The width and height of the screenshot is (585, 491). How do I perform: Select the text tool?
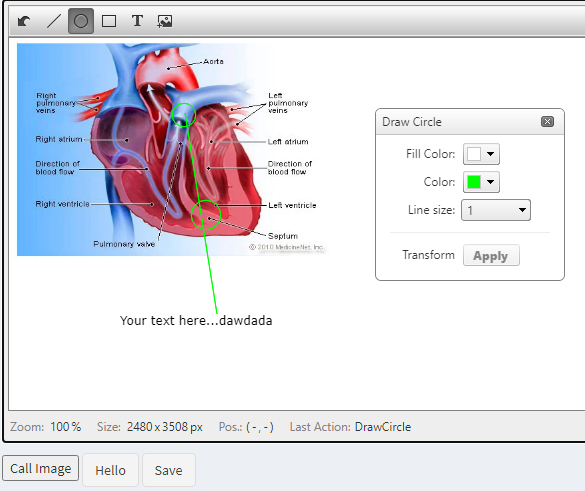(137, 21)
